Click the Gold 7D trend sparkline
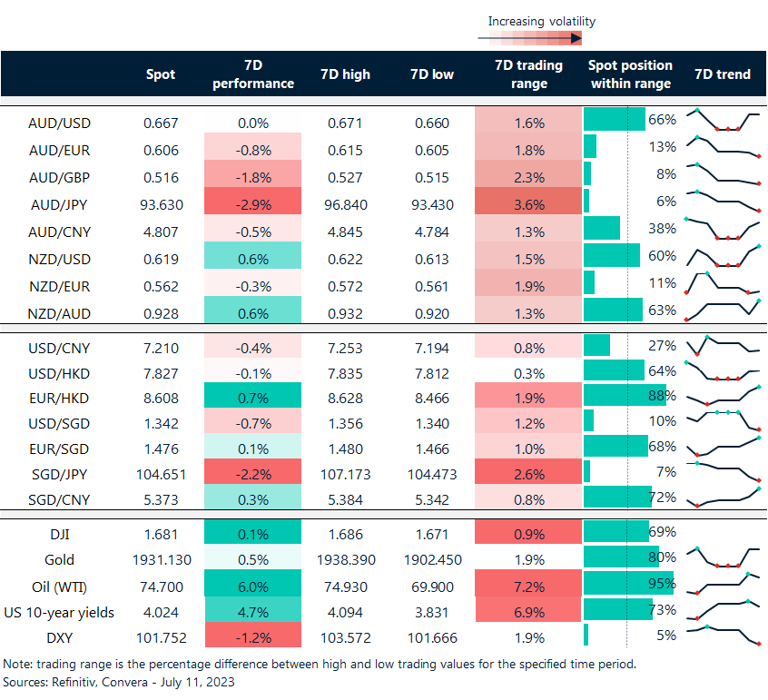The image size is (768, 700). click(723, 559)
